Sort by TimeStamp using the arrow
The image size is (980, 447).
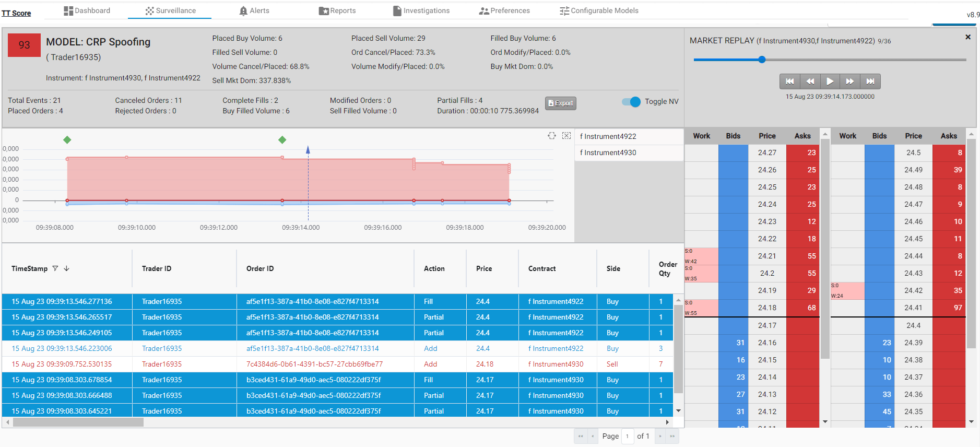(x=67, y=268)
